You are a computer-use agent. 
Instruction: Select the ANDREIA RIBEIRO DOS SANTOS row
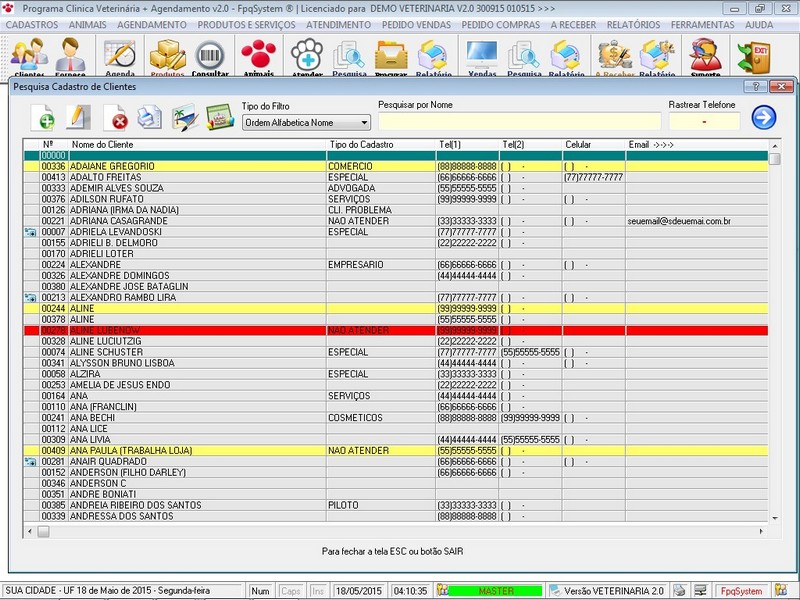tap(396, 505)
